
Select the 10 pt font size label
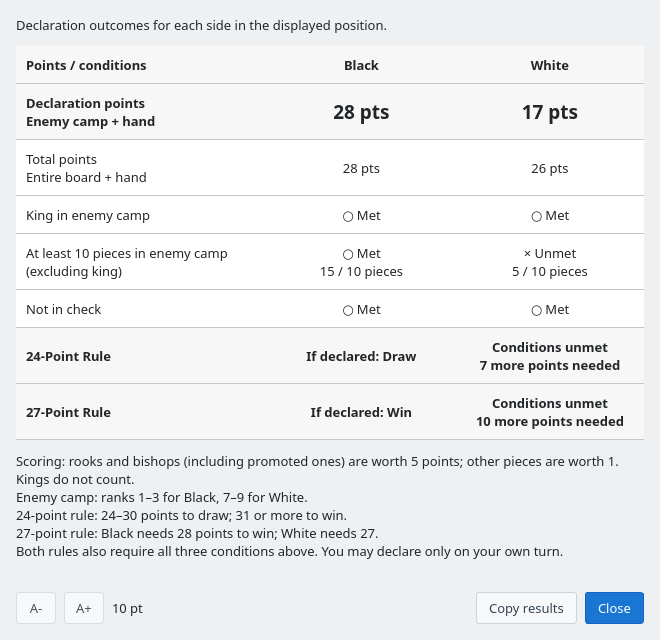pos(128,608)
